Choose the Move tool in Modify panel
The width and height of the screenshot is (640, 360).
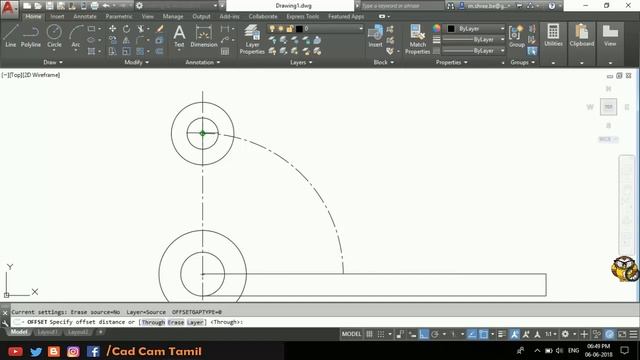[x=112, y=29]
